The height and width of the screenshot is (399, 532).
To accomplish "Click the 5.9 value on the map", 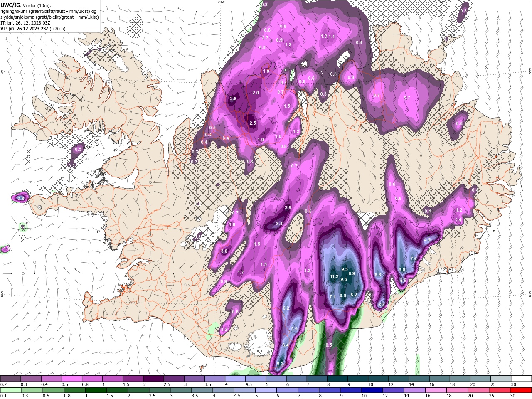I will [294, 329].
